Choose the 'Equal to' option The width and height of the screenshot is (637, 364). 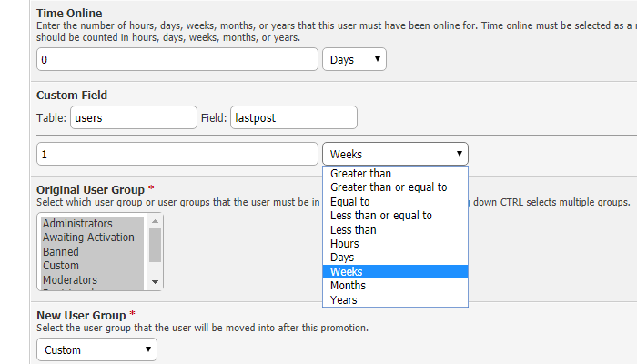point(349,201)
